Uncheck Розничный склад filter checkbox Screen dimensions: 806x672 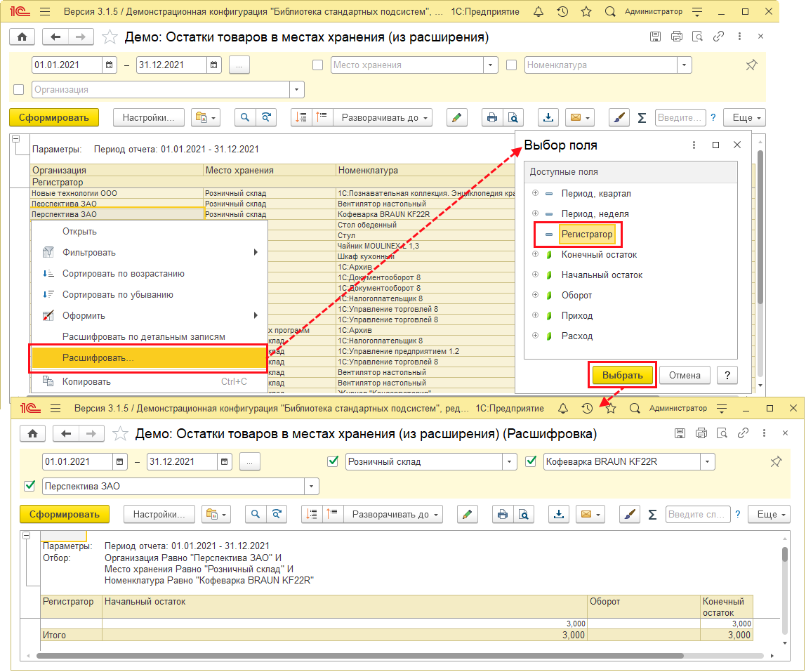coord(333,461)
